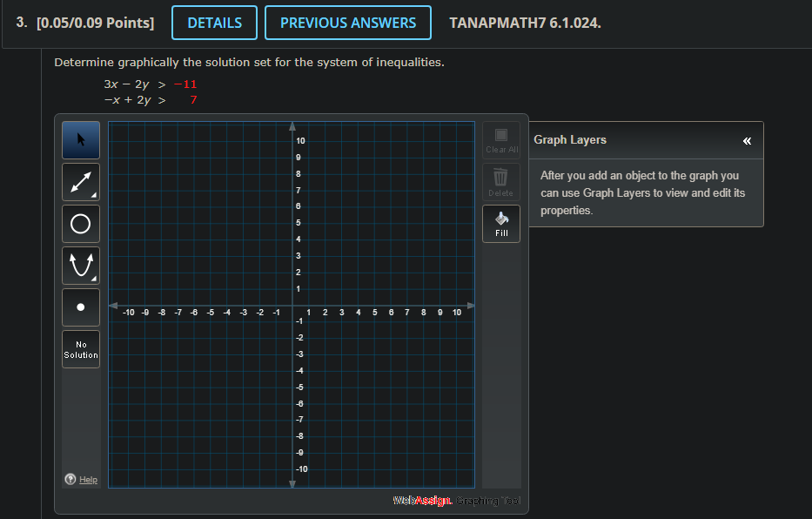812x519 pixels.
Task: Open the DETAILS button
Action: [214, 23]
